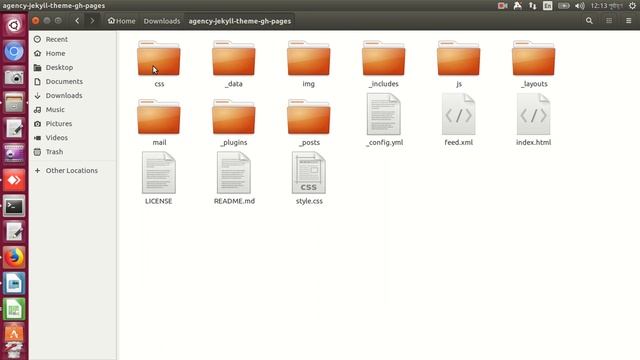Image resolution: width=640 pixels, height=360 pixels.
Task: Open the Ubuntu dash launcher icon
Action: (14, 26)
